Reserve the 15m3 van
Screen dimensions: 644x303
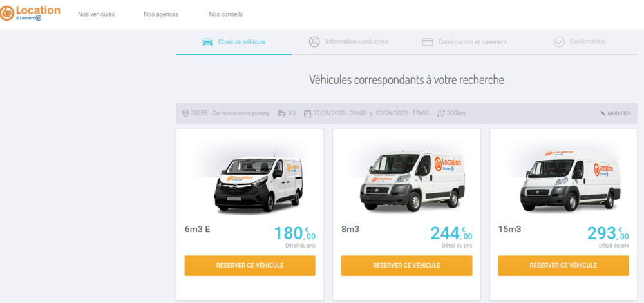tap(563, 266)
